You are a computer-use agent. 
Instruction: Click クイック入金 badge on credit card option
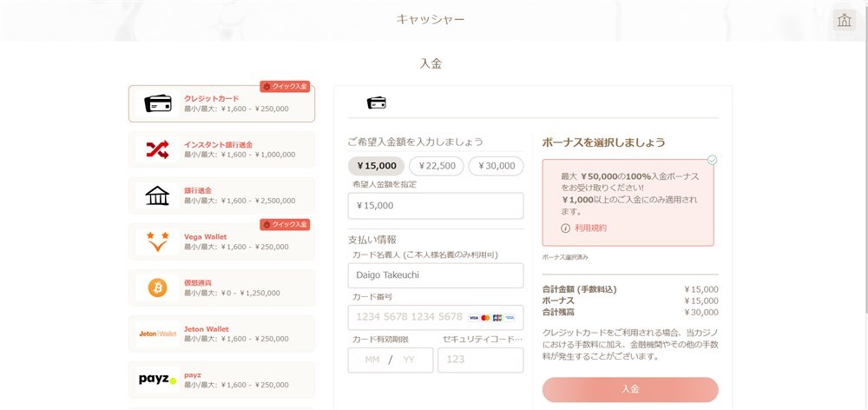pyautogui.click(x=285, y=87)
